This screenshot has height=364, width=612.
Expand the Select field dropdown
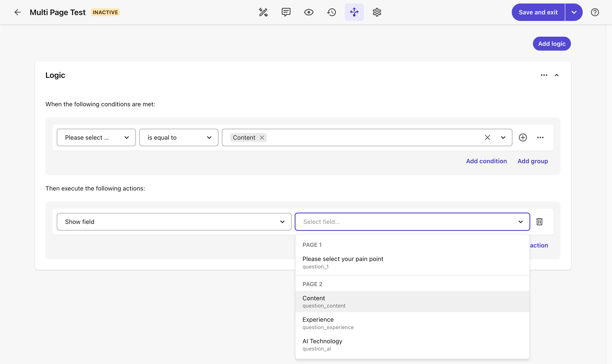click(412, 221)
